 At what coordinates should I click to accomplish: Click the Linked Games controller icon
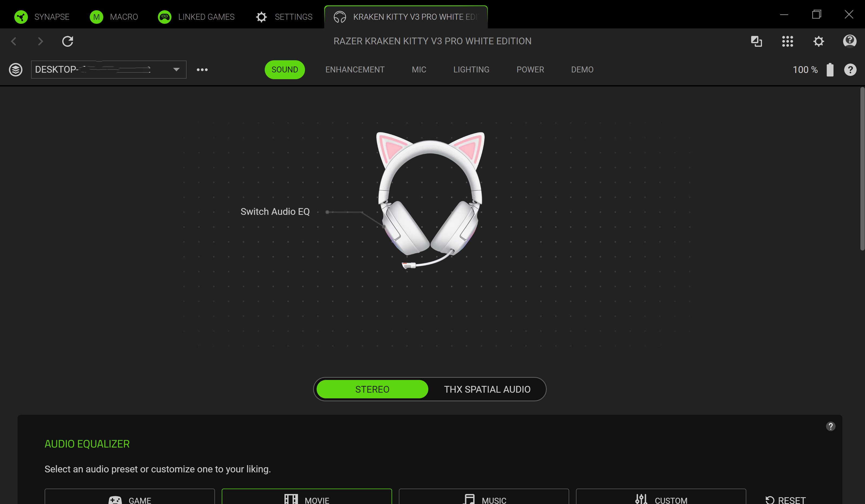[x=165, y=17]
